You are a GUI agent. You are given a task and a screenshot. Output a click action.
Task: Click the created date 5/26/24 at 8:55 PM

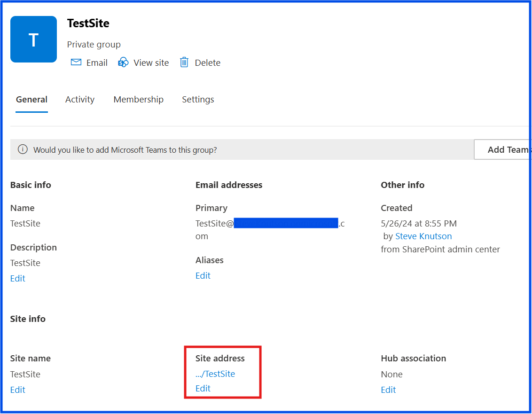point(419,224)
